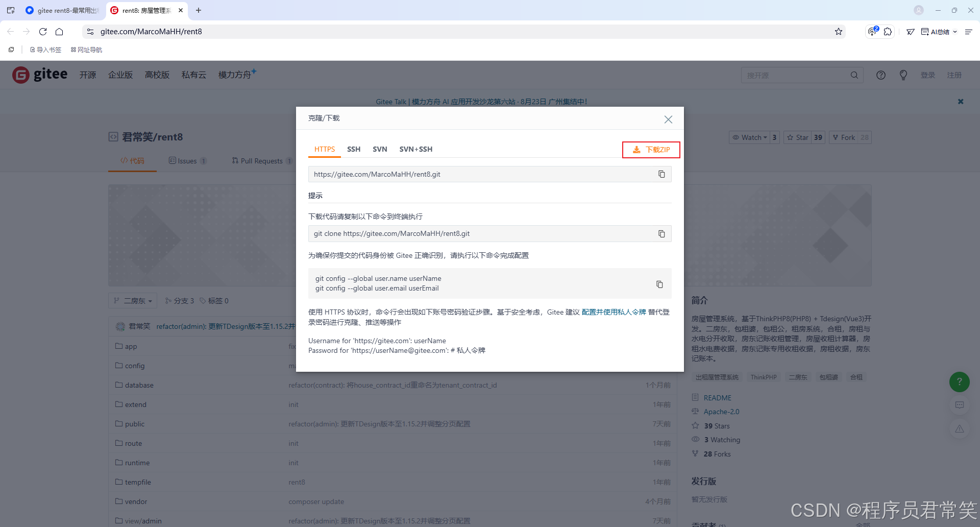
Task: Open the 高校版 navigation item
Action: pos(157,75)
